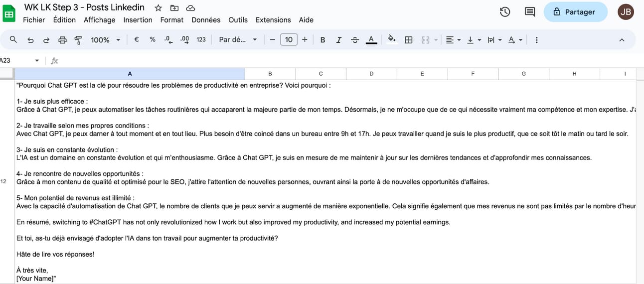Image resolution: width=644 pixels, height=284 pixels.
Task: Open the font family dropdown Par dé...
Action: 238,39
